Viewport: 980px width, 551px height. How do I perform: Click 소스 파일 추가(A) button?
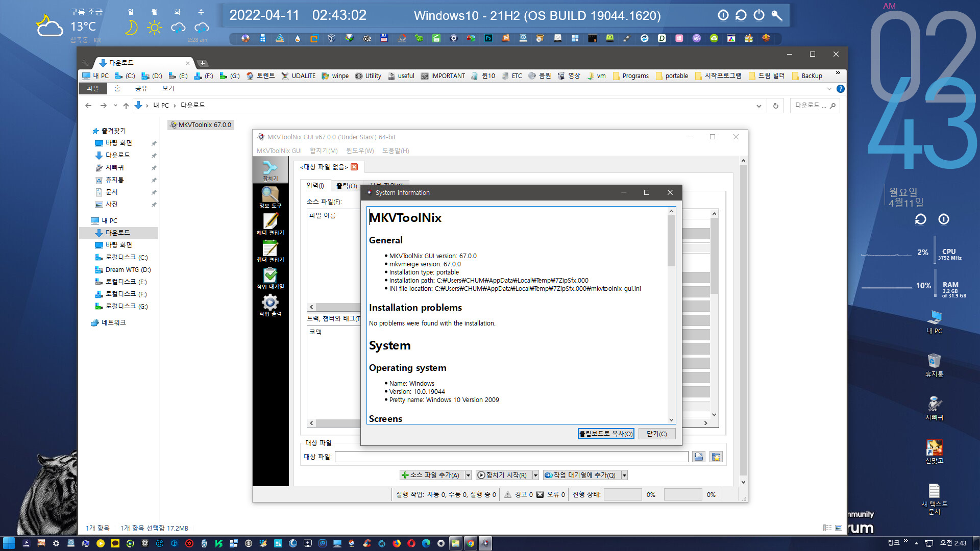tap(432, 475)
